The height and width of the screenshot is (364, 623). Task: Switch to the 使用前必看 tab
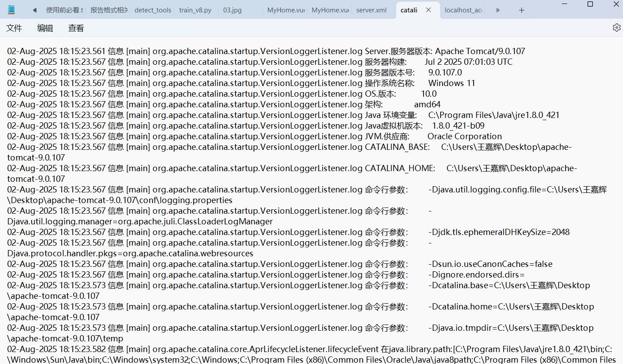pyautogui.click(x=65, y=10)
